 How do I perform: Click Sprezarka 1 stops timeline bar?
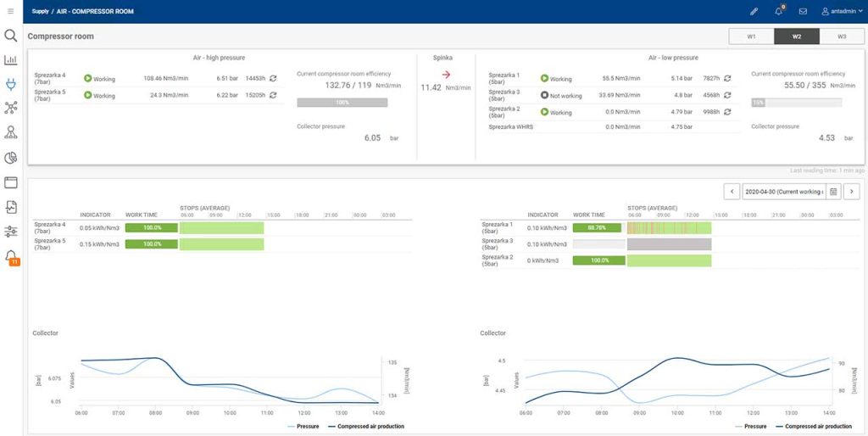click(670, 227)
